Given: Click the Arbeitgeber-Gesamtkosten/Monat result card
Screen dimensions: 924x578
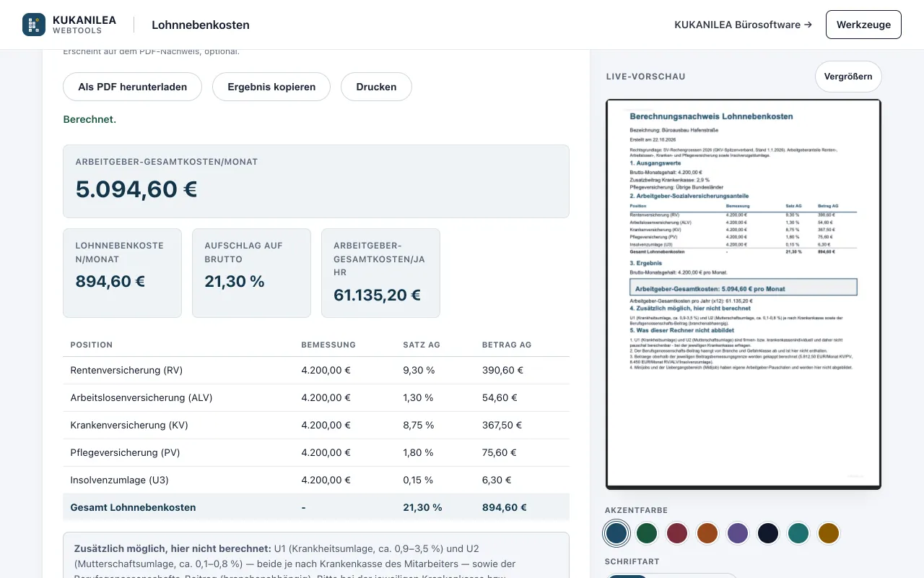Looking at the screenshot, I should [x=316, y=181].
